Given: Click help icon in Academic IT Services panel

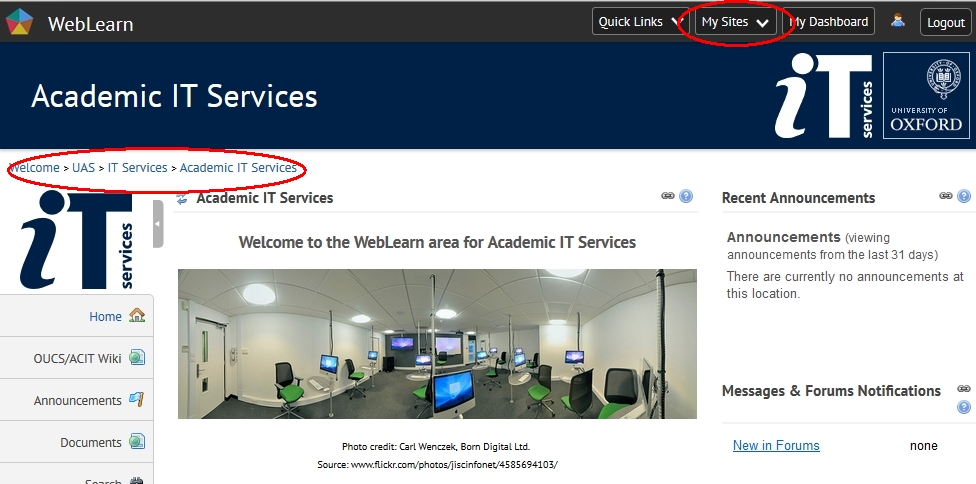Looking at the screenshot, I should click(x=686, y=197).
